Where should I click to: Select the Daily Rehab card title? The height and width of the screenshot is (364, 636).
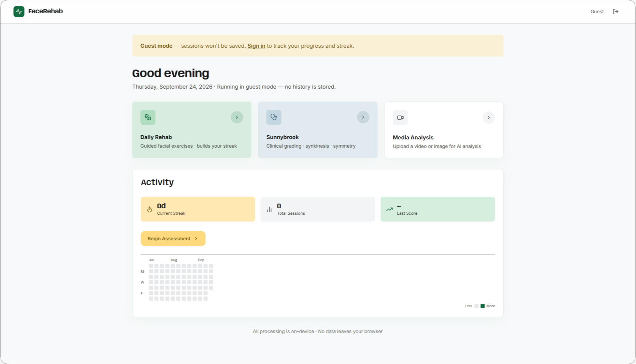point(156,137)
